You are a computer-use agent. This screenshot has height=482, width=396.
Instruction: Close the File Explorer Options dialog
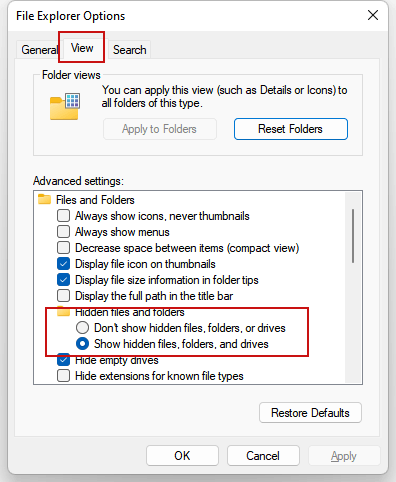(373, 15)
